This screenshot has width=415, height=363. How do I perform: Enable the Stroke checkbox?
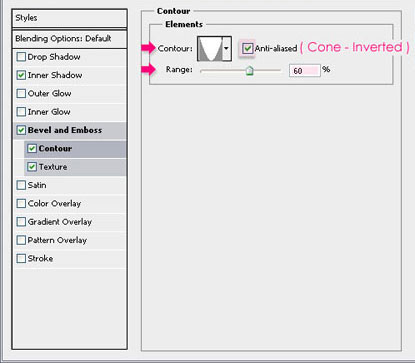(x=21, y=258)
